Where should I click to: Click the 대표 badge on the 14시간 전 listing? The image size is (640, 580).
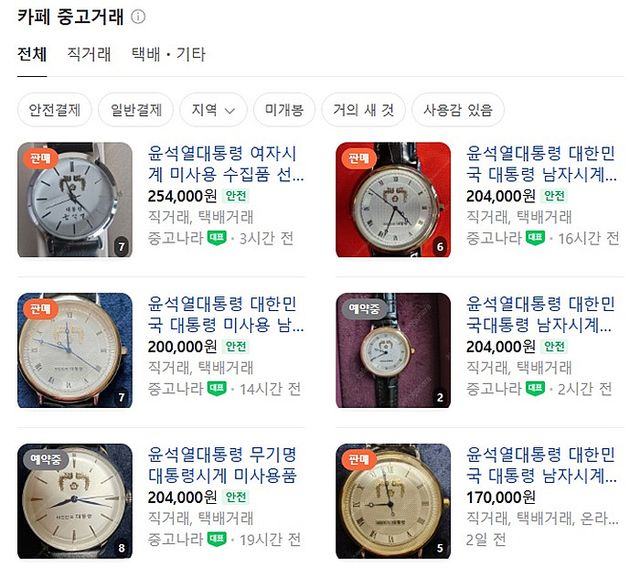(217, 389)
